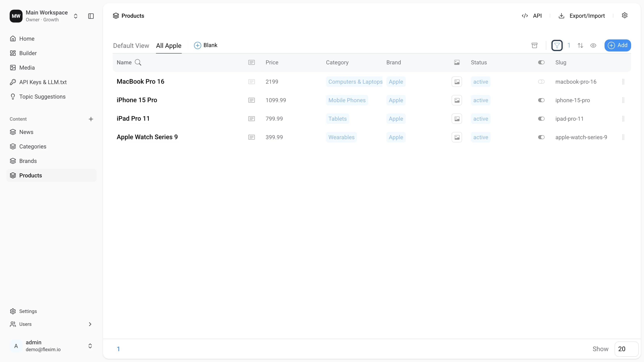Image resolution: width=644 pixels, height=362 pixels.
Task: Open Mobile Phones category tag
Action: pyautogui.click(x=347, y=100)
